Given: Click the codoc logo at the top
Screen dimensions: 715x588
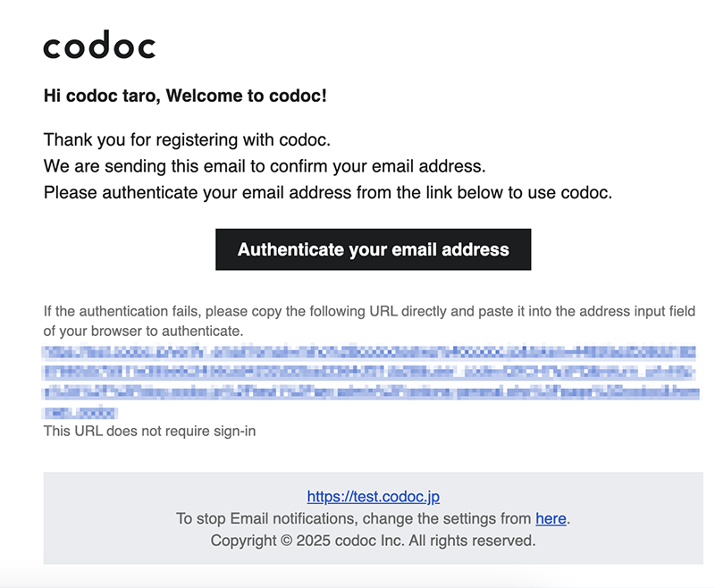Looking at the screenshot, I should pyautogui.click(x=99, y=45).
